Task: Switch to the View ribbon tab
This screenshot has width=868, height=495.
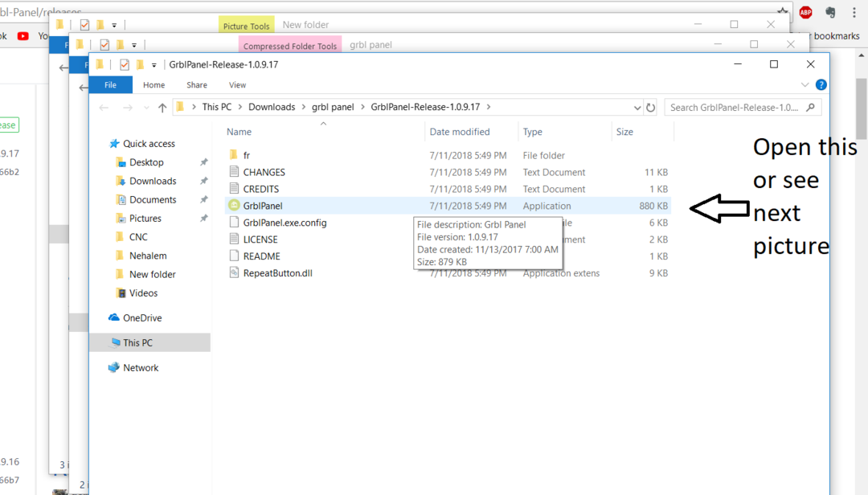Action: pyautogui.click(x=237, y=85)
